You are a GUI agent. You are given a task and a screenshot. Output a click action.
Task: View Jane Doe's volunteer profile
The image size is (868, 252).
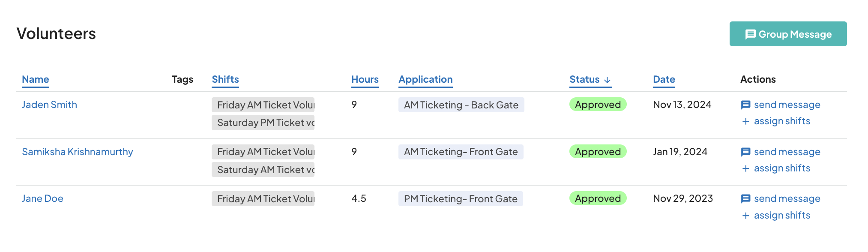pyautogui.click(x=42, y=198)
